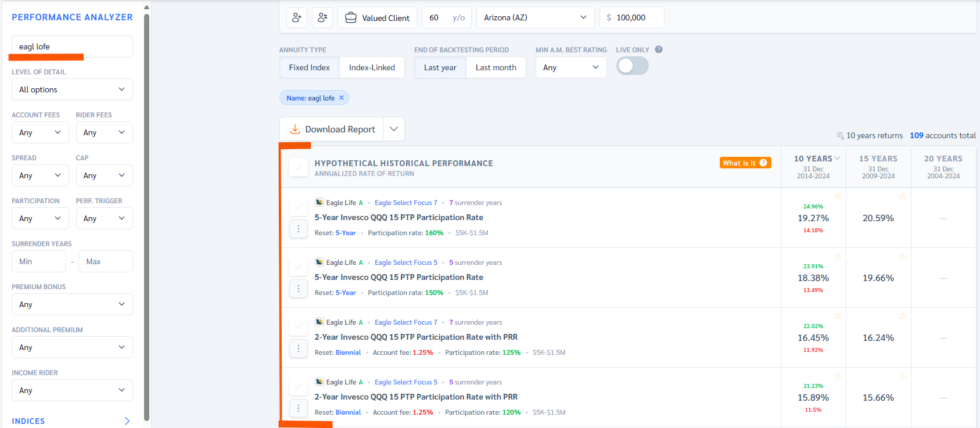Open Eagle Select Focus 7 link in 160% row
The height and width of the screenshot is (428, 980).
click(406, 203)
